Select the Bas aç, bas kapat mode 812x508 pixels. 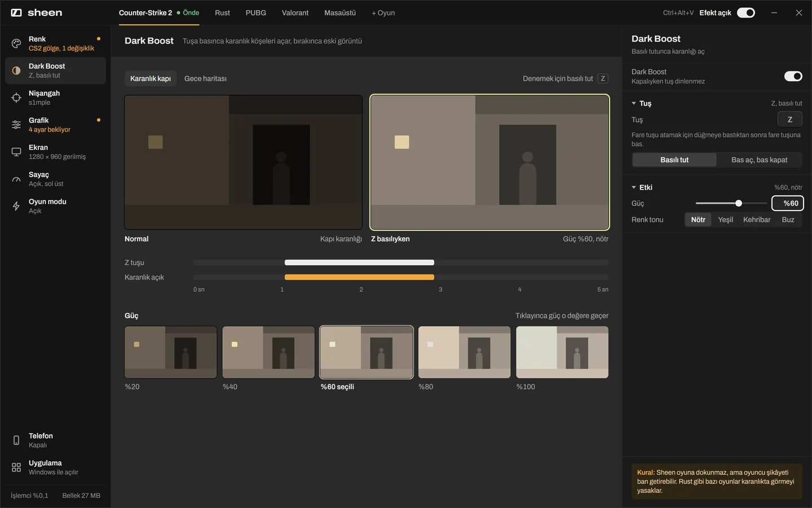pyautogui.click(x=760, y=160)
